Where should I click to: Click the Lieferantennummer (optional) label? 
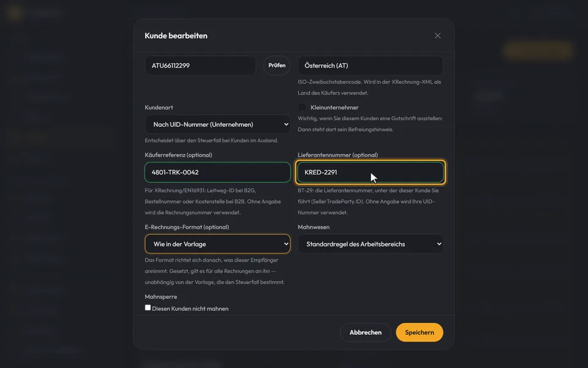click(x=338, y=155)
